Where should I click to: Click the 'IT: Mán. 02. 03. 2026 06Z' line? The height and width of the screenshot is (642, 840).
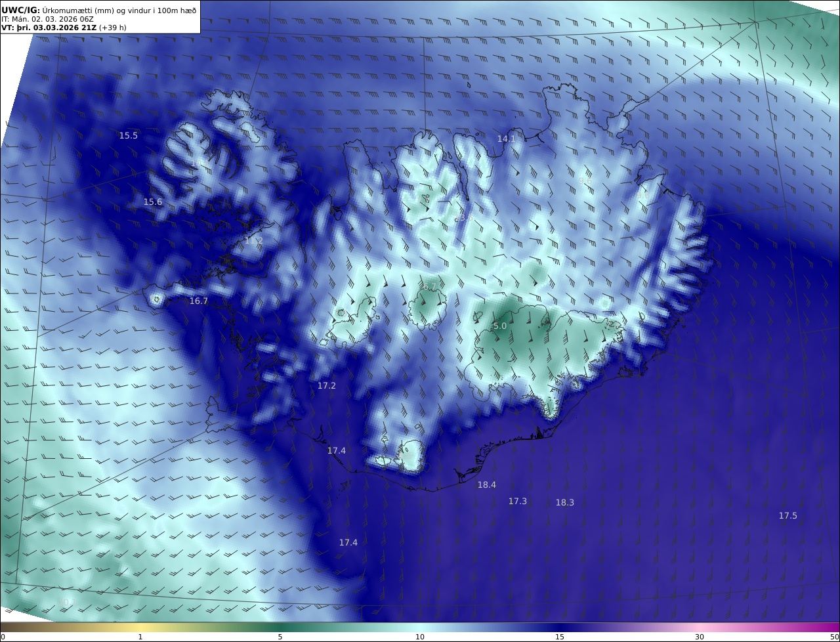click(48, 19)
